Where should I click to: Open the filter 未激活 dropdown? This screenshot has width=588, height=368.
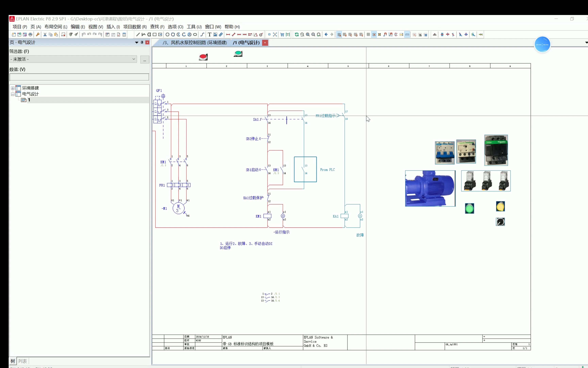pos(73,59)
